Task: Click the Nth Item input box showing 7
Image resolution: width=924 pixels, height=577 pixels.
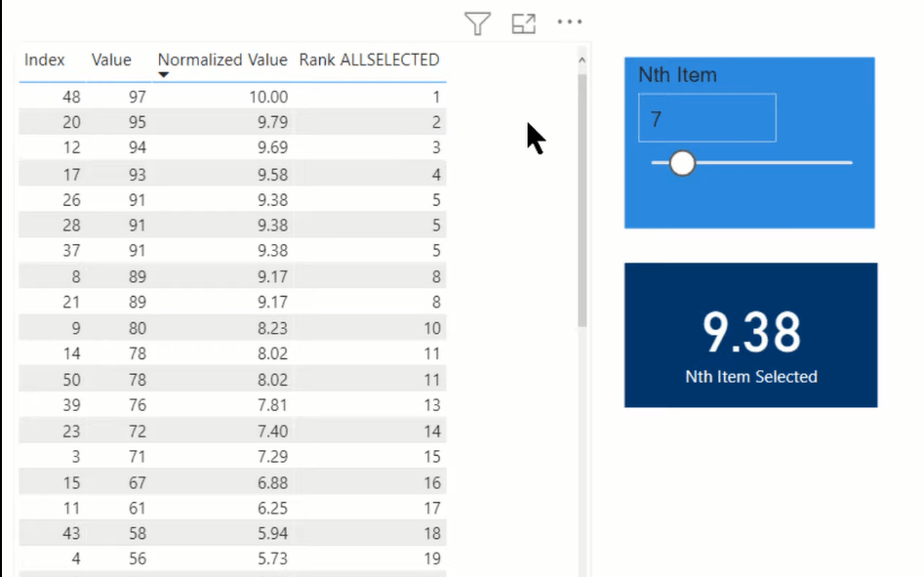Action: 707,118
